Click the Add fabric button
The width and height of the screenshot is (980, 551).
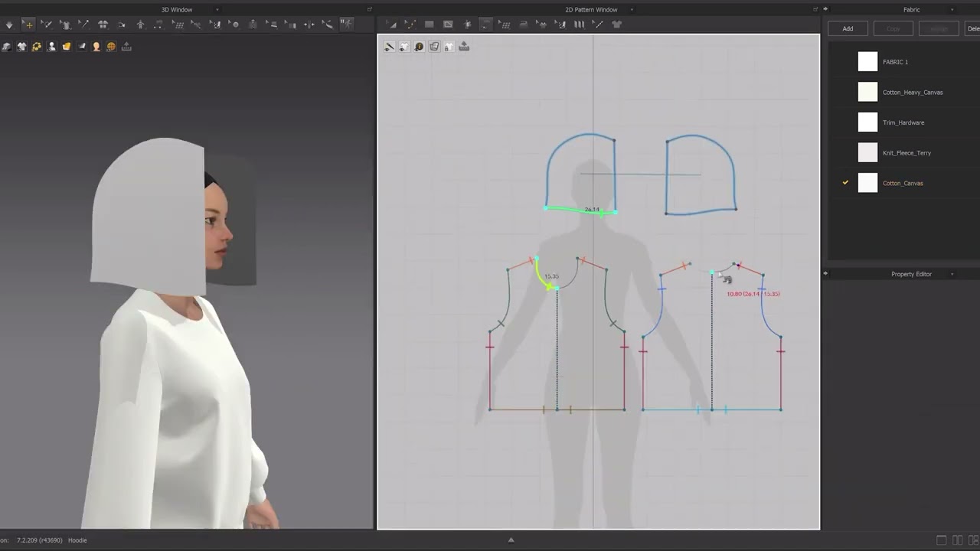[848, 28]
